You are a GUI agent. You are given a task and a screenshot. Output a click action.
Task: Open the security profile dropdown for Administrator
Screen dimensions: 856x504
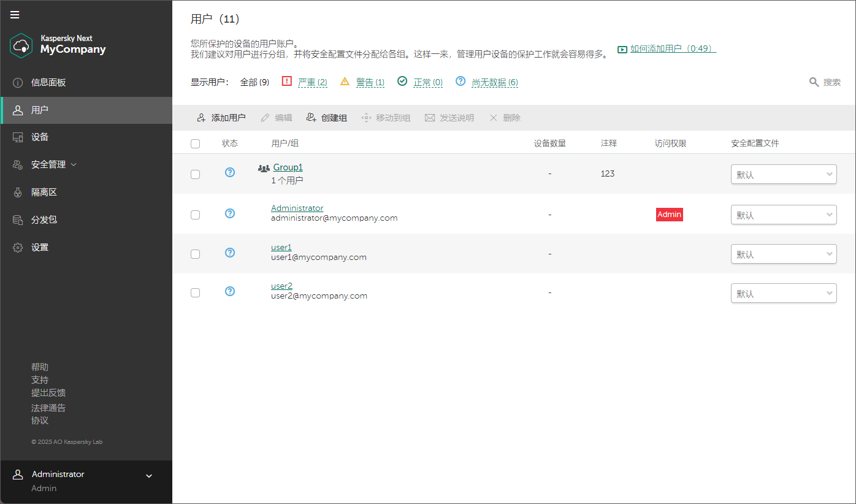coord(784,214)
